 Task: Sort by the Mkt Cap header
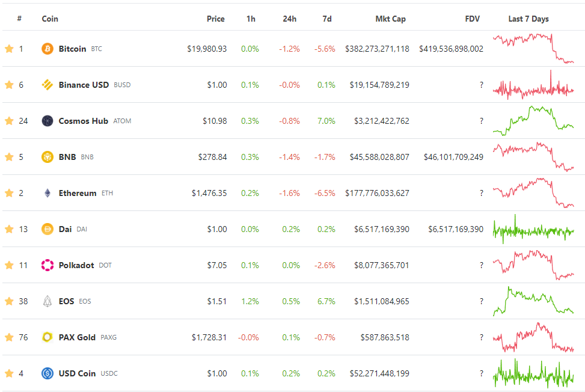click(x=391, y=19)
